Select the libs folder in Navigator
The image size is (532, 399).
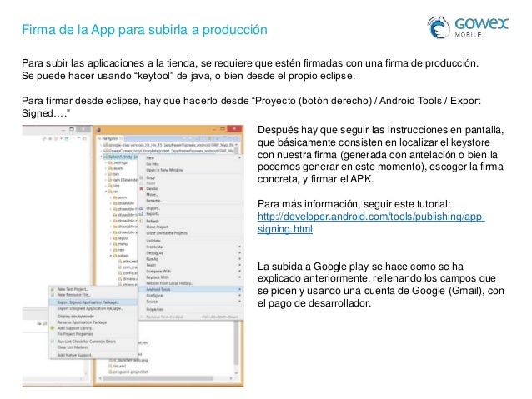coord(115,186)
